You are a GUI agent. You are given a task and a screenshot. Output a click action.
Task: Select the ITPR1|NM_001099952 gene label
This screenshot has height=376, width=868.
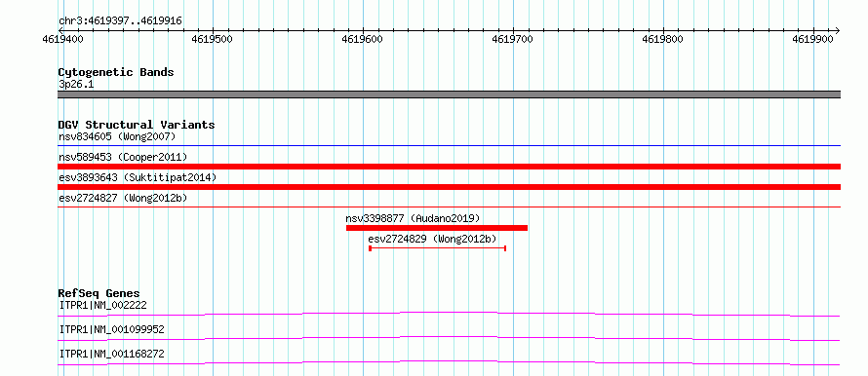[111, 329]
